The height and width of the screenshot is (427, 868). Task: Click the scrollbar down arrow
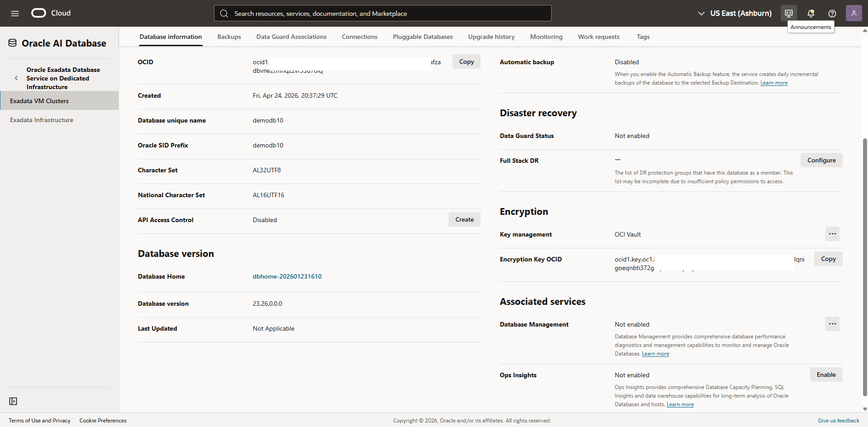[x=865, y=409]
